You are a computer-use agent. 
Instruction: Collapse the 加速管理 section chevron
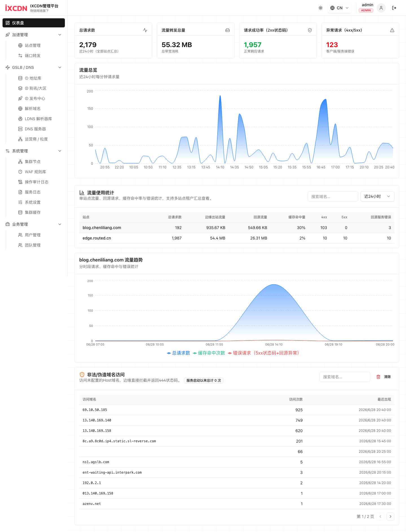pos(60,35)
